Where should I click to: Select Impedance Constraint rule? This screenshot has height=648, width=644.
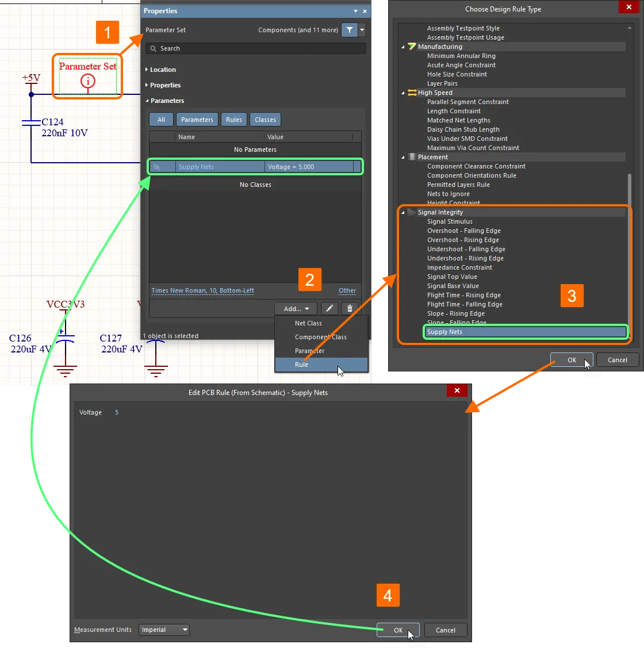point(459,267)
